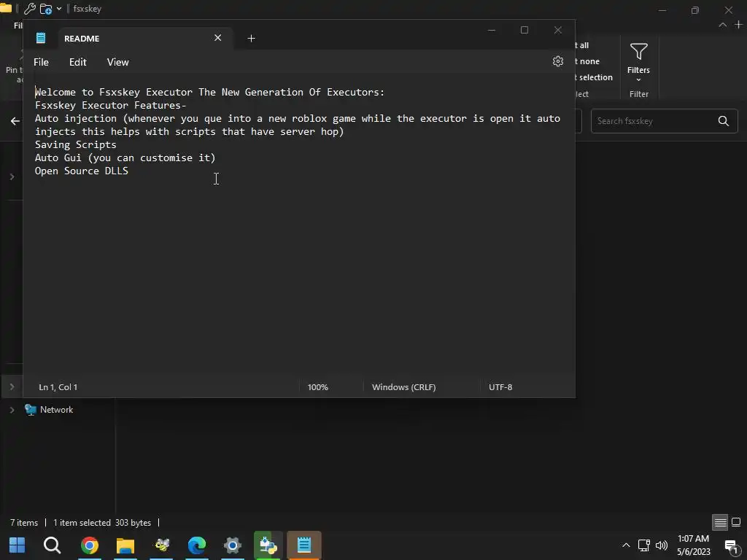Switch Explorer to large icons view
The height and width of the screenshot is (560, 747).
click(736, 522)
